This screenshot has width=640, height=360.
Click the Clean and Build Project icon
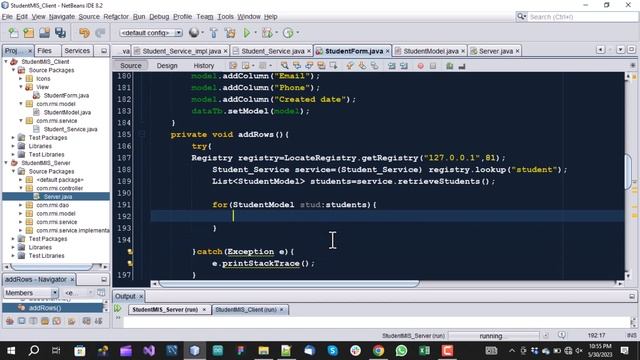pos(230,33)
